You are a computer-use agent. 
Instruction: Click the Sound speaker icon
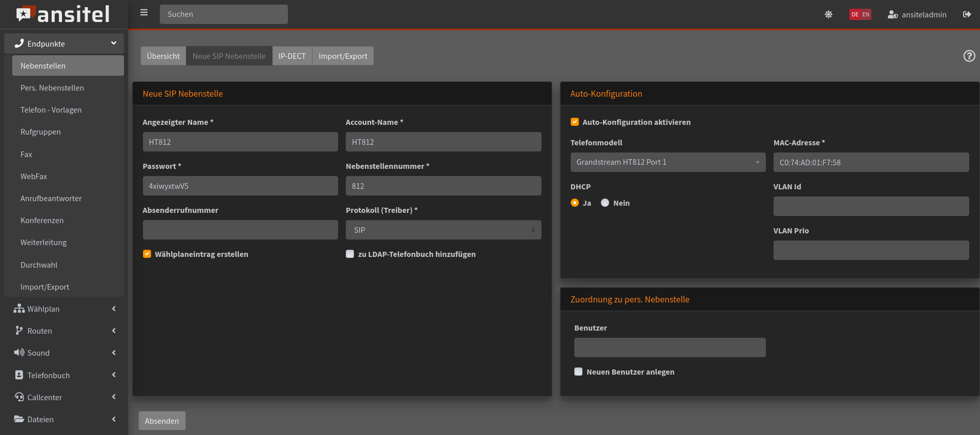click(19, 353)
